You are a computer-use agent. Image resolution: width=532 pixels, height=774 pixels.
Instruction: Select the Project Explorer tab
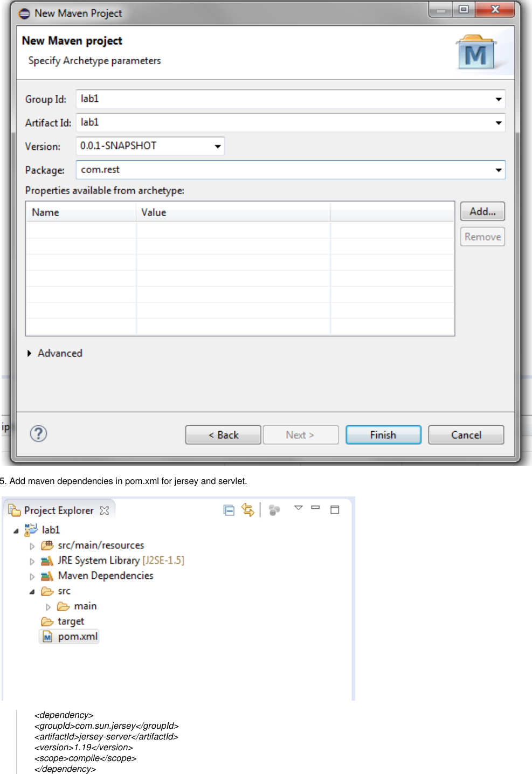tap(59, 510)
